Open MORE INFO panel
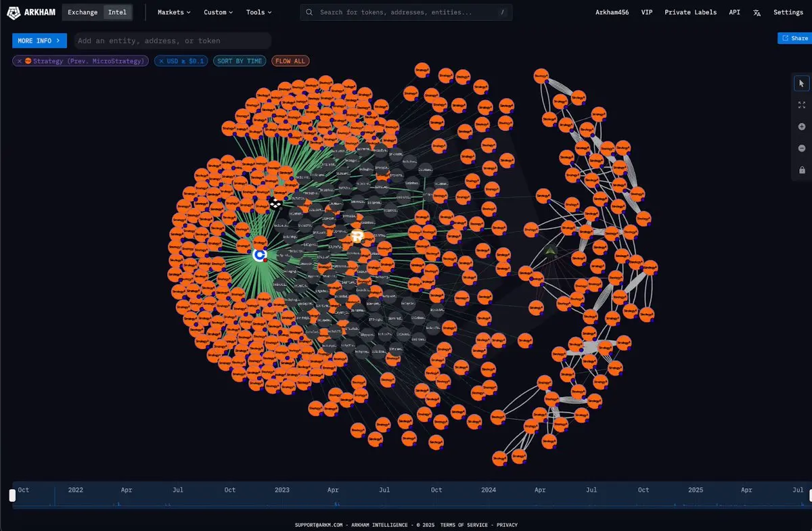The height and width of the screenshot is (531, 812). [x=39, y=41]
